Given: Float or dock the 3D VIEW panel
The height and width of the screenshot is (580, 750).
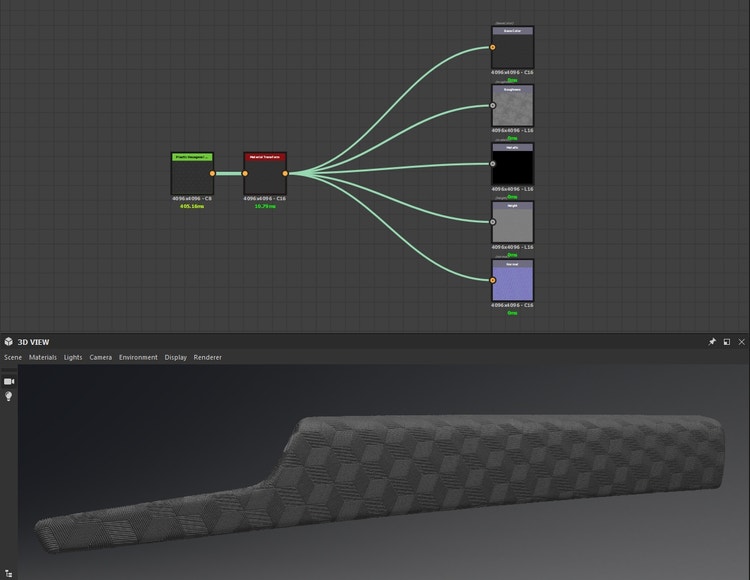Looking at the screenshot, I should tap(727, 342).
